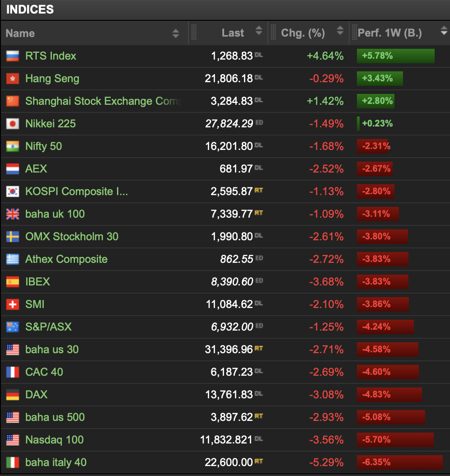This screenshot has height=476, width=450.
Task: Click the Name column header label
Action: 20,33
